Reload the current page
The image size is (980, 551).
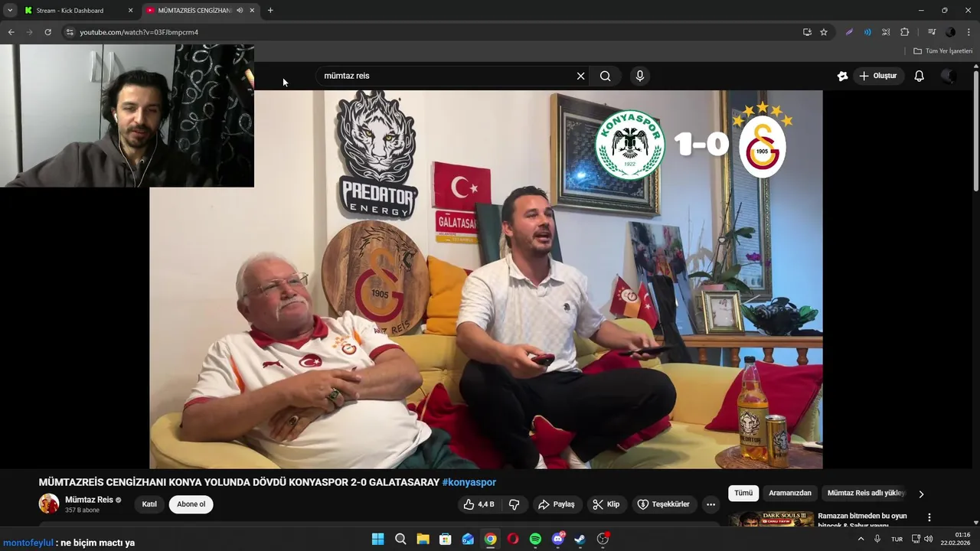pos(47,32)
